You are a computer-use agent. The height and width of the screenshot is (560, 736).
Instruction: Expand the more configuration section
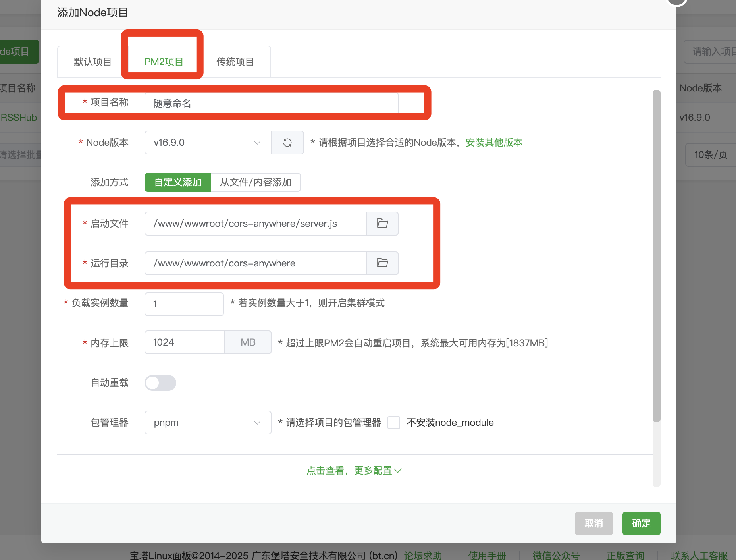(x=354, y=471)
